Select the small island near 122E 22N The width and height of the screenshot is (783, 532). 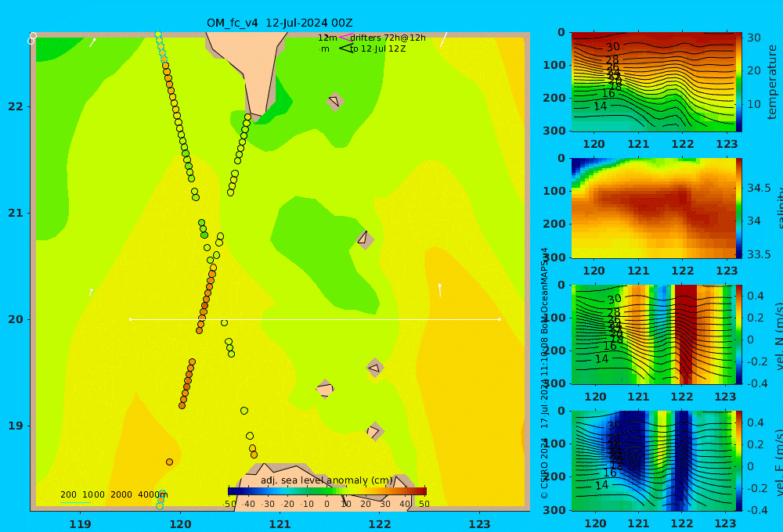(x=335, y=101)
